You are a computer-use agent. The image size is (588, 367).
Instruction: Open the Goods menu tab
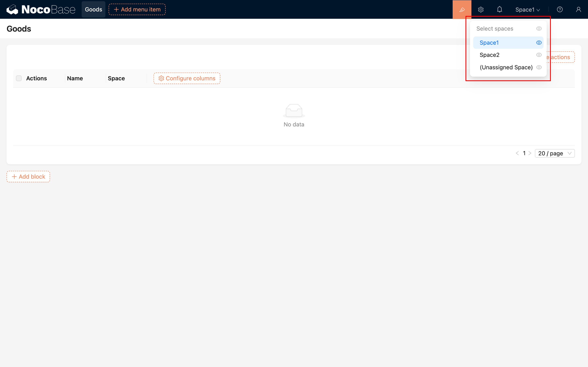pos(93,9)
